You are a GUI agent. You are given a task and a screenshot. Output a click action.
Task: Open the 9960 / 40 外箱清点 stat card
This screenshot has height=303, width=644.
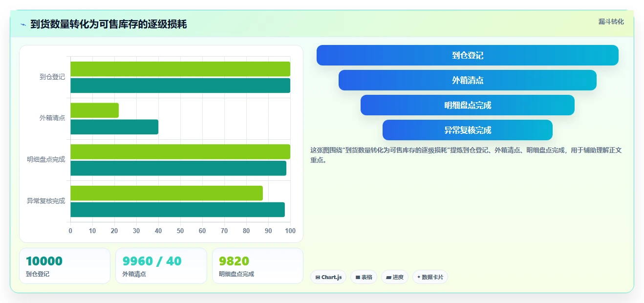[161, 266]
